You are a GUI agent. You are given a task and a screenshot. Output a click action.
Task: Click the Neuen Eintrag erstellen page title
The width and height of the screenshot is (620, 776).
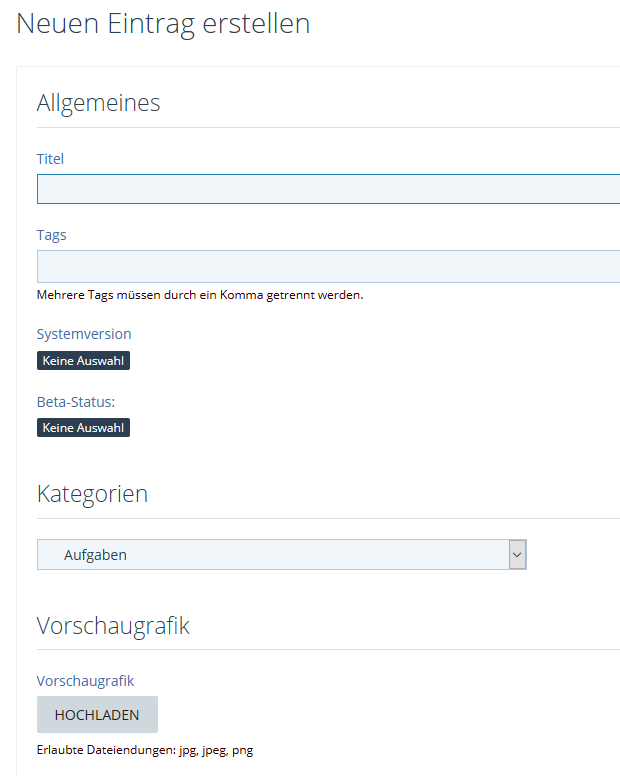click(x=163, y=24)
